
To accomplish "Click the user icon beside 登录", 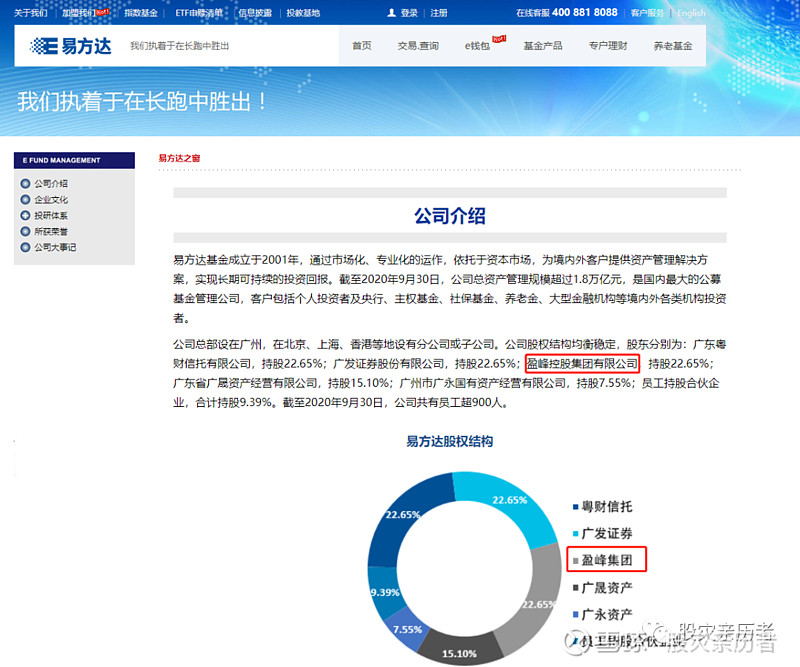I will 391,13.
